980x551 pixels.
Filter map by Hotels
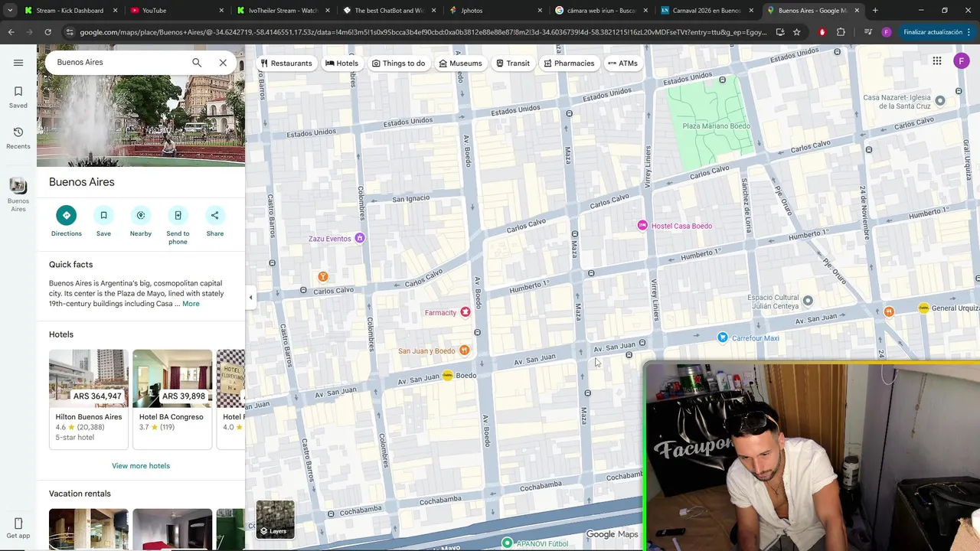341,64
